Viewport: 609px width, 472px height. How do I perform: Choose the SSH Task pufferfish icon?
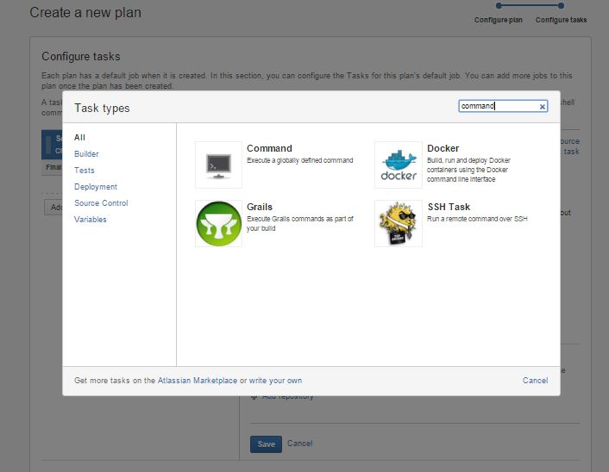[x=398, y=223]
